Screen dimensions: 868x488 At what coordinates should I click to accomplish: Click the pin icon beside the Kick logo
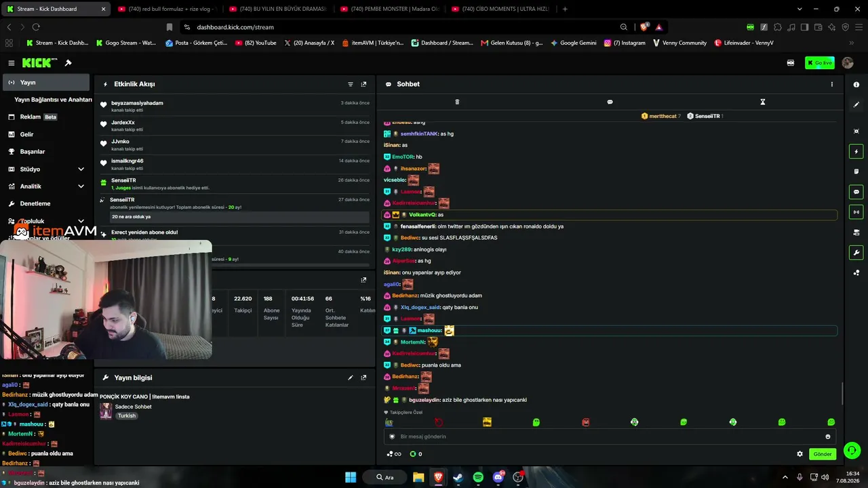pos(68,63)
